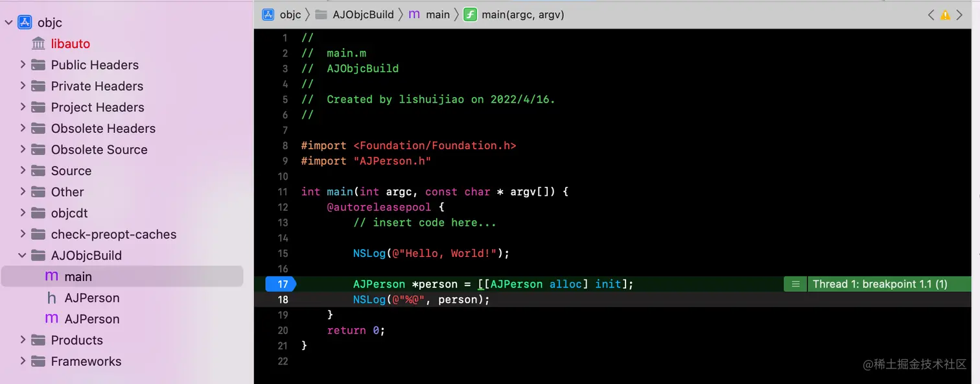This screenshot has width=980, height=384.
Task: Click the Products folder icon
Action: [x=39, y=340]
